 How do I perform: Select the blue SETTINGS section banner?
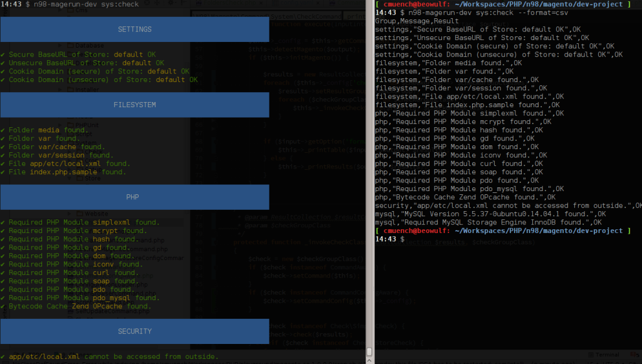click(x=135, y=29)
